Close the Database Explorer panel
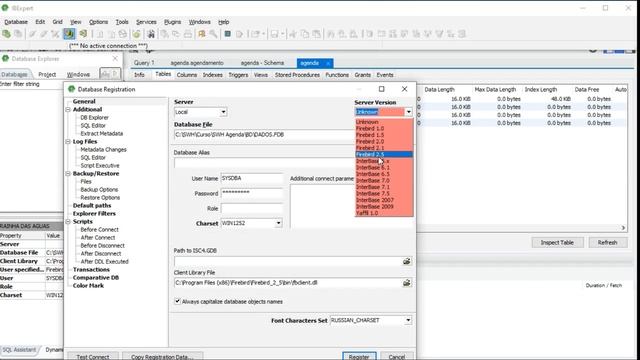Viewport: 640px width, 360px height. click(x=115, y=59)
